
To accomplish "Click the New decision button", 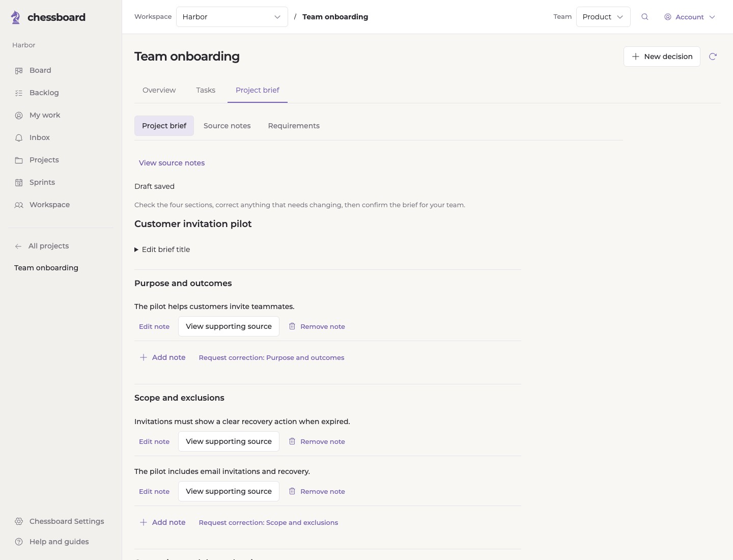I will (x=662, y=57).
